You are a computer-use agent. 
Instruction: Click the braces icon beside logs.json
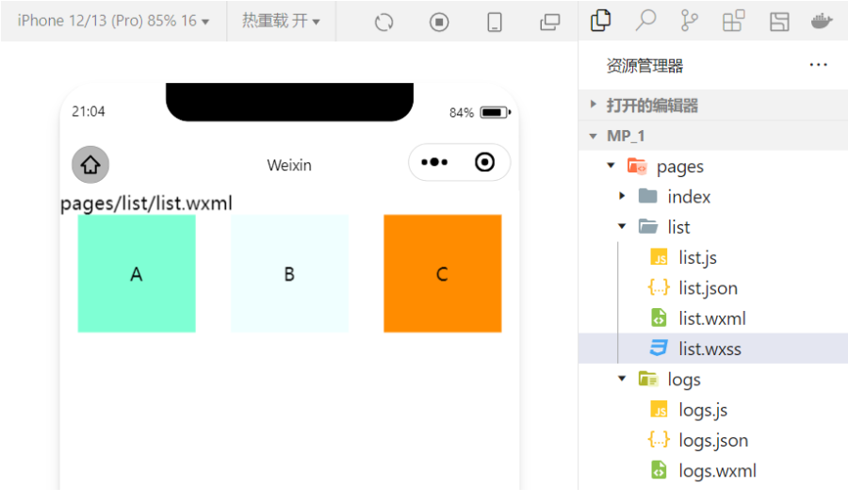coord(659,440)
